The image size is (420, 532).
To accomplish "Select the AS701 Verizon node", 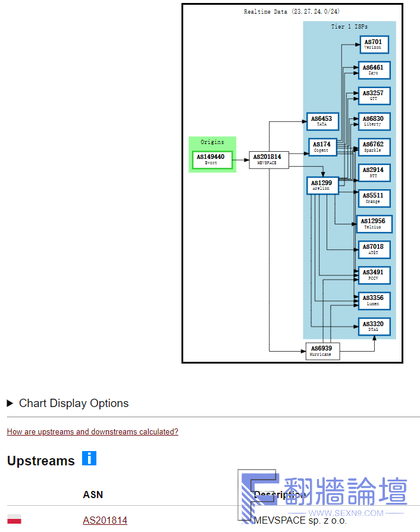I will 374,45.
